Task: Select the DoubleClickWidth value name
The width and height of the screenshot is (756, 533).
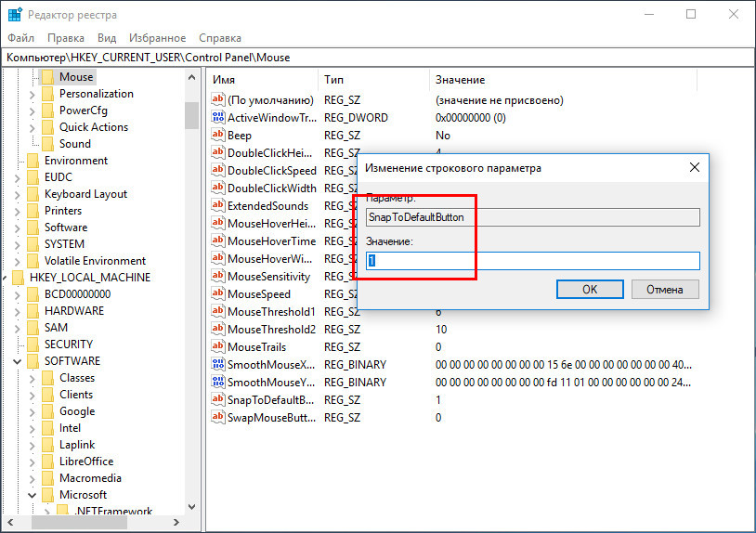Action: click(x=272, y=188)
